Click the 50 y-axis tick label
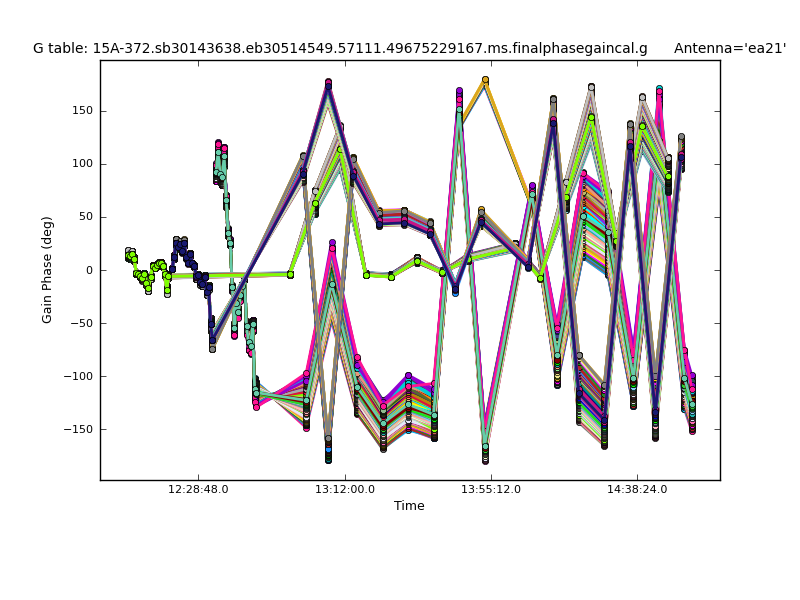 (85, 217)
